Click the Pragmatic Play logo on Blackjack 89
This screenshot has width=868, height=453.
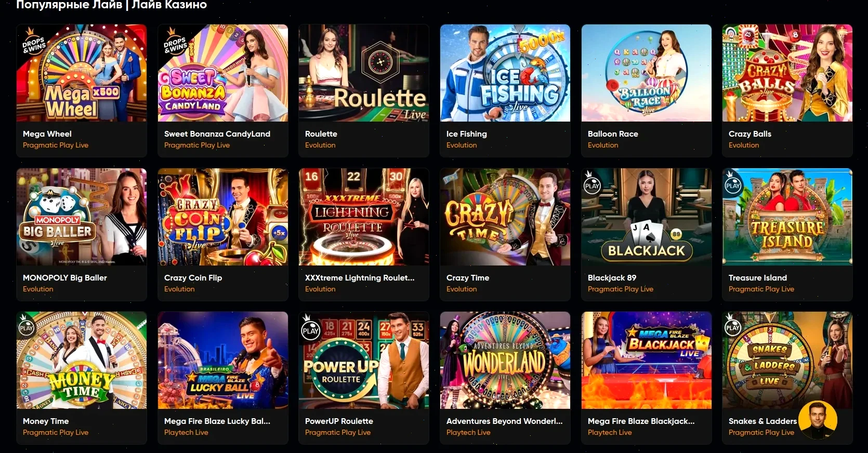click(x=592, y=183)
